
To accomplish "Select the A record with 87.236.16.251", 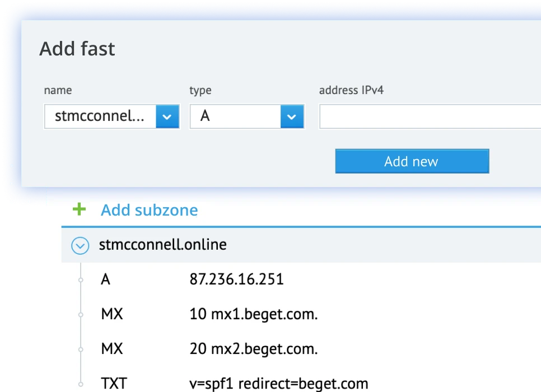I will coord(238,279).
